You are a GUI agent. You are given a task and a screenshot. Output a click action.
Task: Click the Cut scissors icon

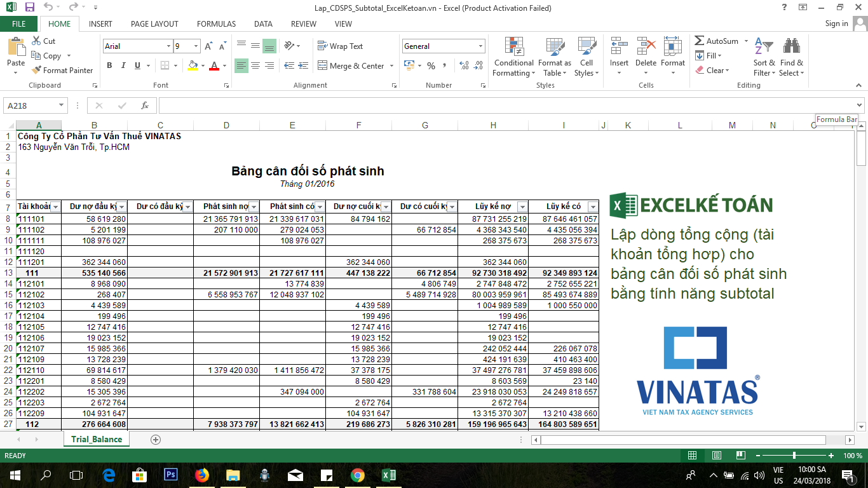point(36,41)
